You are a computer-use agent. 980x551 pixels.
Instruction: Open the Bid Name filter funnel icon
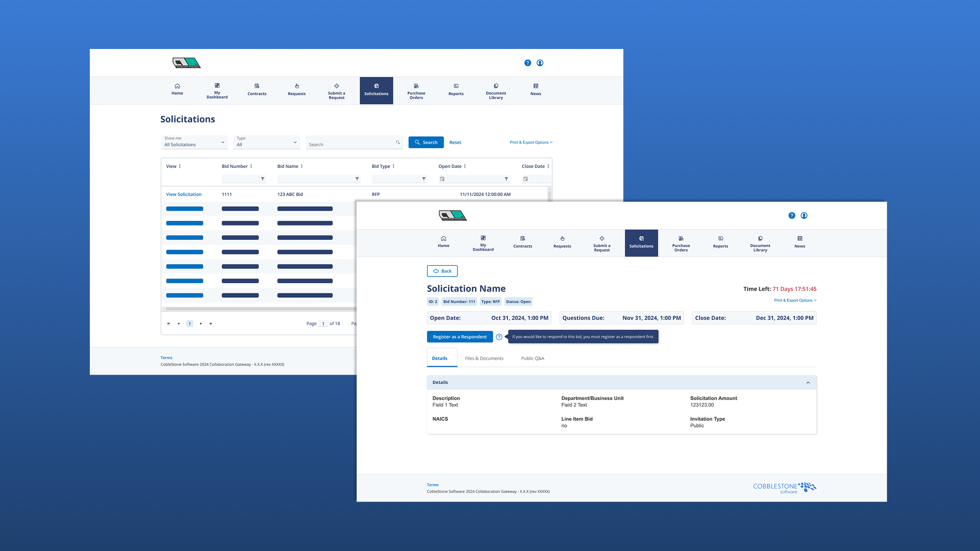click(x=357, y=179)
